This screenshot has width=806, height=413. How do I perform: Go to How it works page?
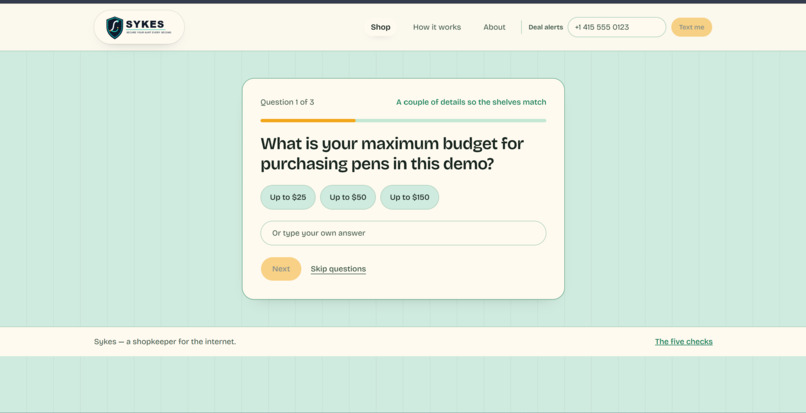[x=437, y=27]
